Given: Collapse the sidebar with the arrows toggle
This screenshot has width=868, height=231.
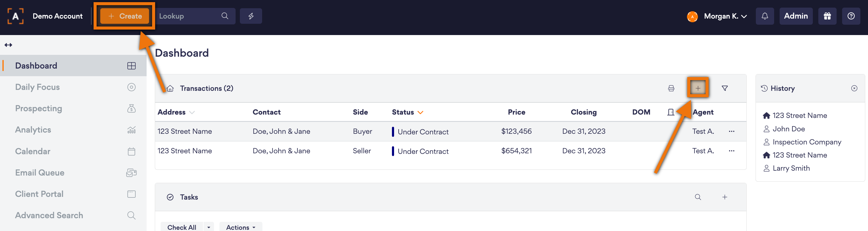Looking at the screenshot, I should 9,45.
